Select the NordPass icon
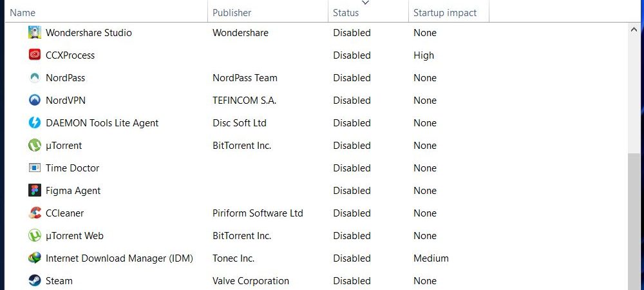644x290 pixels. pyautogui.click(x=35, y=77)
